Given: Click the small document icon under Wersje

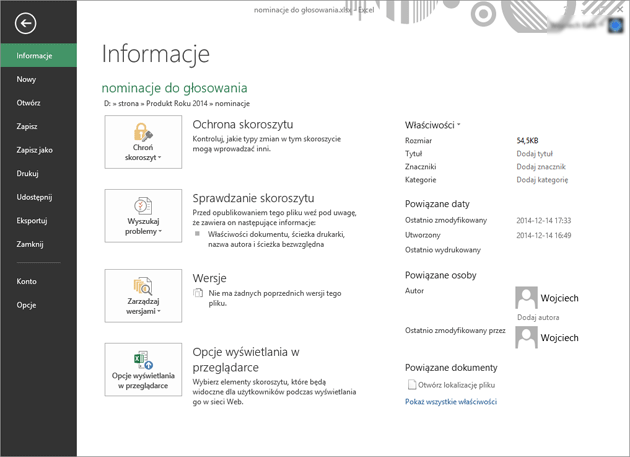Looking at the screenshot, I should [x=198, y=293].
